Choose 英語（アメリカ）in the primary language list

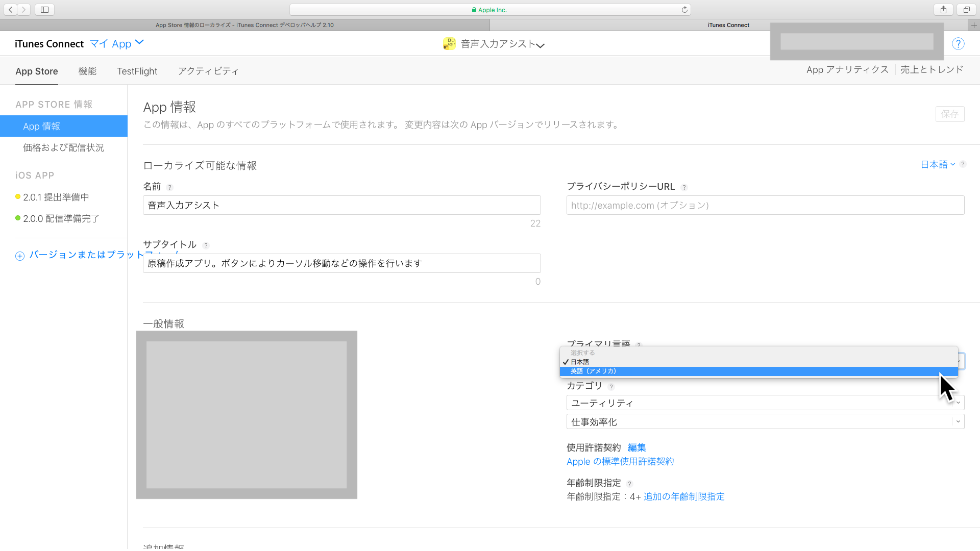tap(758, 371)
